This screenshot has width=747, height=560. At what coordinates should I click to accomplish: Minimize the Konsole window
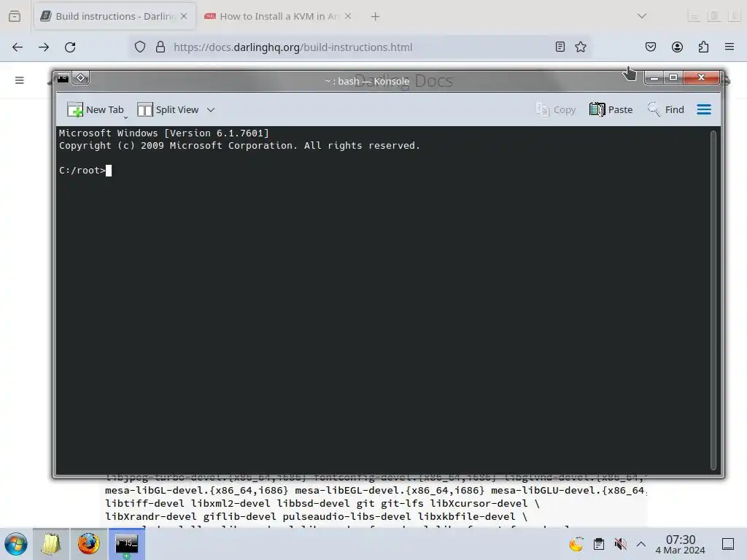coord(654,77)
